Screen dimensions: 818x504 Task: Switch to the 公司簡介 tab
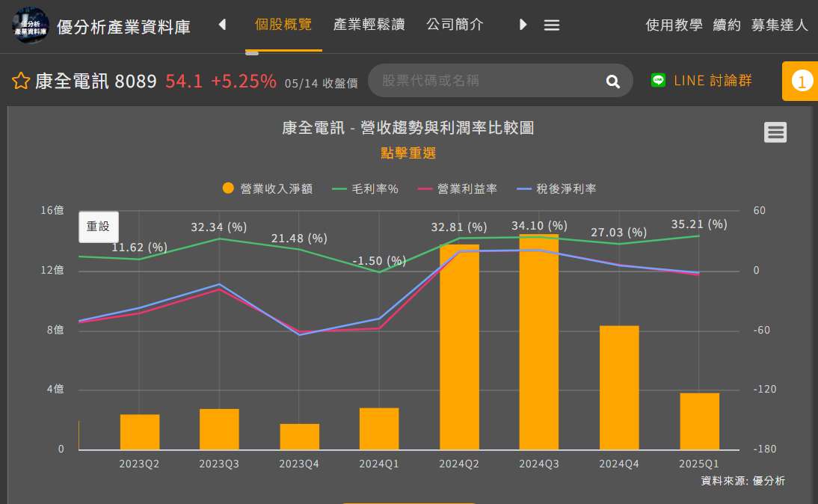(x=455, y=25)
